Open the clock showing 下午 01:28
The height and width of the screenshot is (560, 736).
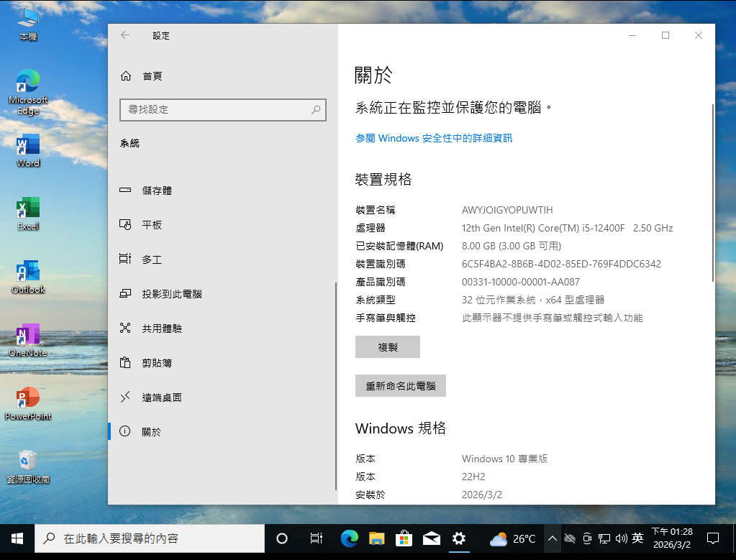[x=672, y=538]
